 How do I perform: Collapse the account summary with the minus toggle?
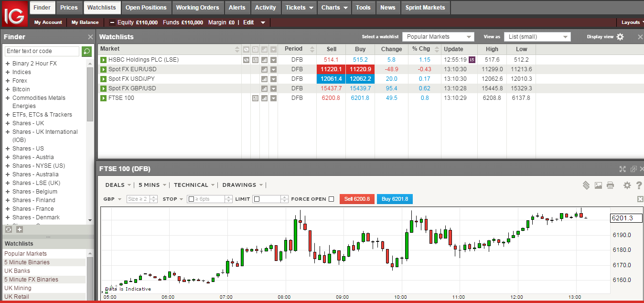pos(112,22)
